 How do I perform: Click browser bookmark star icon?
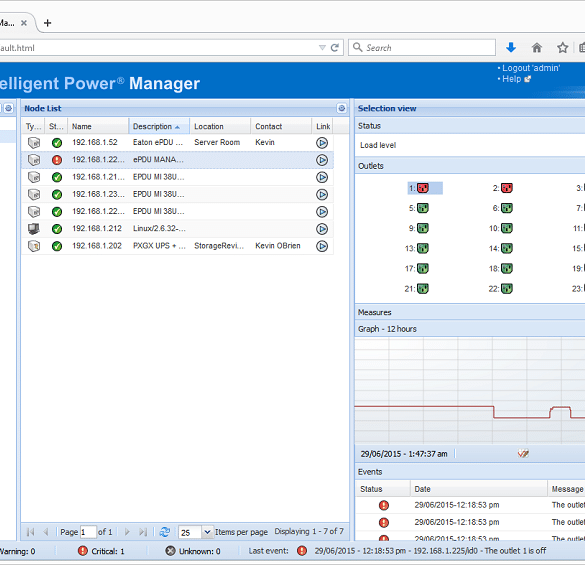point(562,47)
